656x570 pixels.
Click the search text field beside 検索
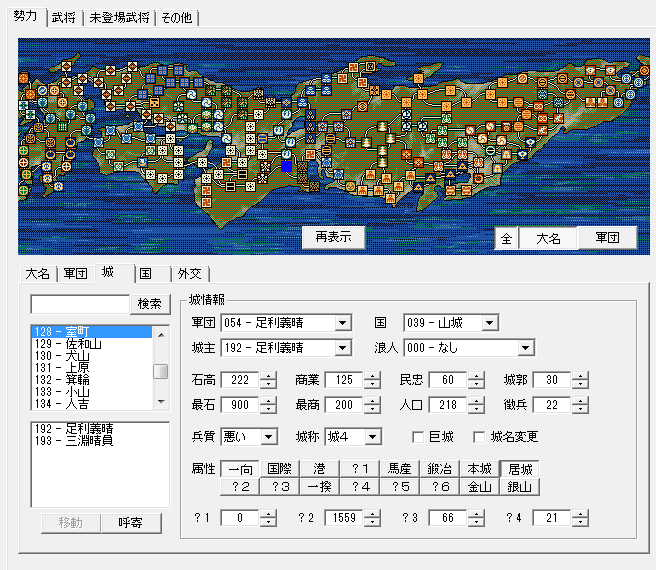coord(80,303)
